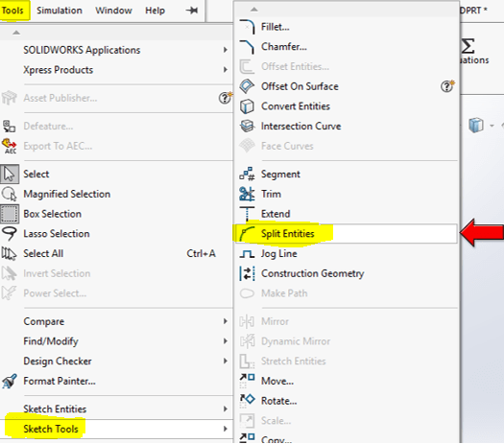Click the Extend tool icon
Screen dimensions: 504x444
point(247,214)
